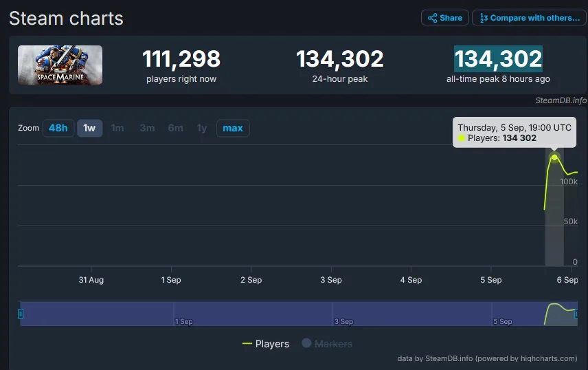Pick the 1y zoom range
This screenshot has height=370, width=588.
click(202, 128)
